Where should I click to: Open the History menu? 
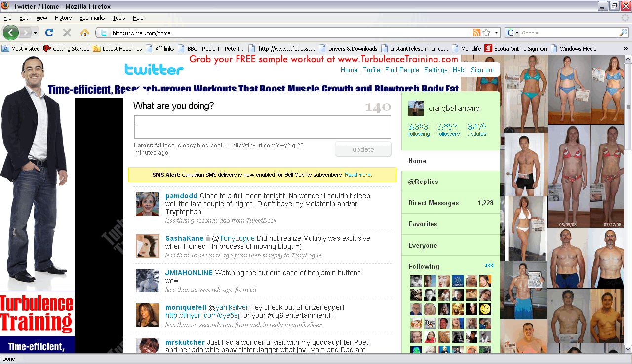pos(63,18)
